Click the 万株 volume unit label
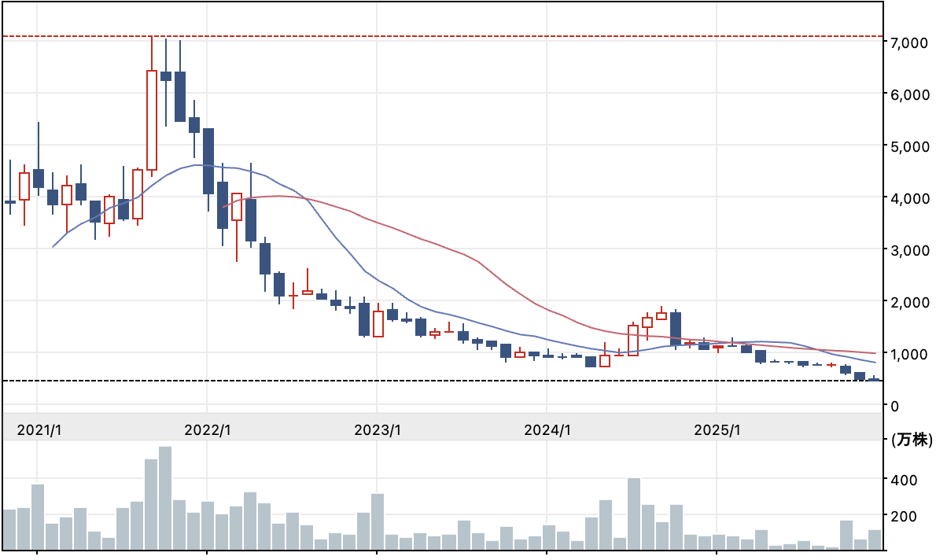The width and height of the screenshot is (936, 560). [x=912, y=440]
